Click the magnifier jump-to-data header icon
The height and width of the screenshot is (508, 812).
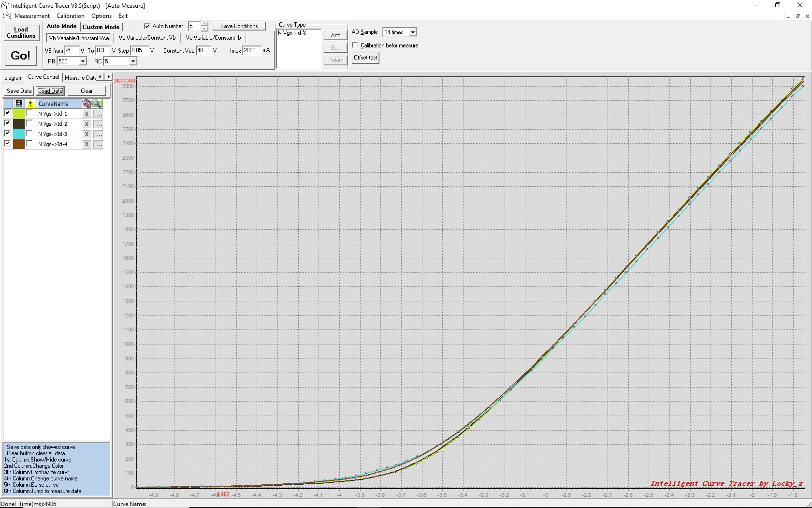click(97, 104)
